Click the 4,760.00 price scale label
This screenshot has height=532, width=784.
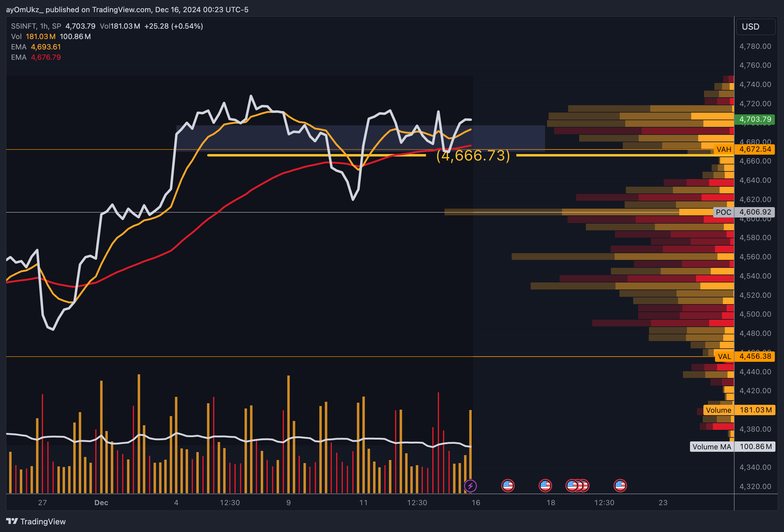coord(755,65)
